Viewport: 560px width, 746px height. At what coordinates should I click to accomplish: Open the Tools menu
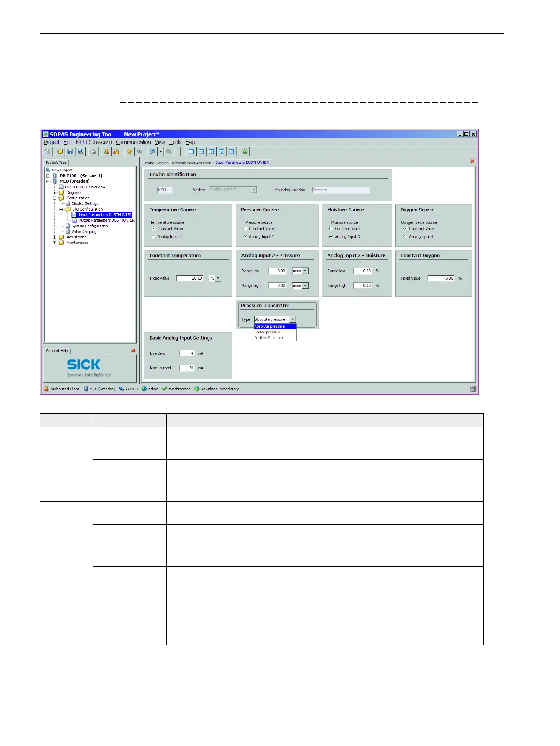coord(176,142)
